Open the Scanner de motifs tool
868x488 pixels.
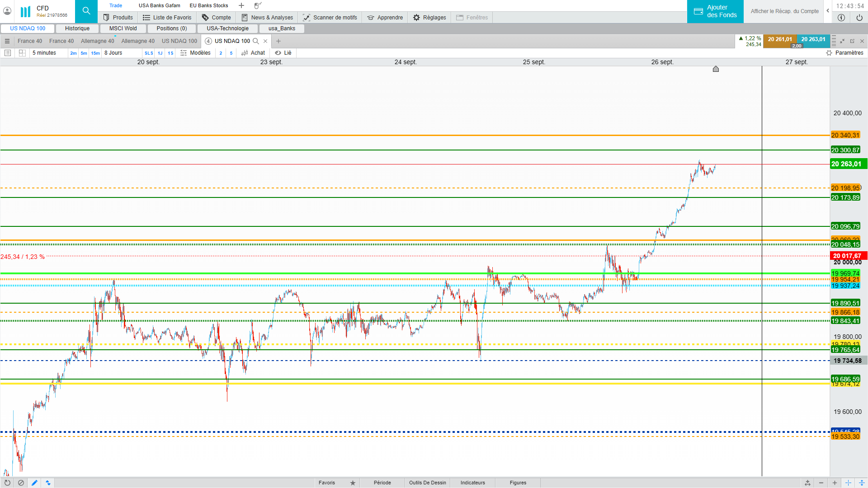coord(330,18)
